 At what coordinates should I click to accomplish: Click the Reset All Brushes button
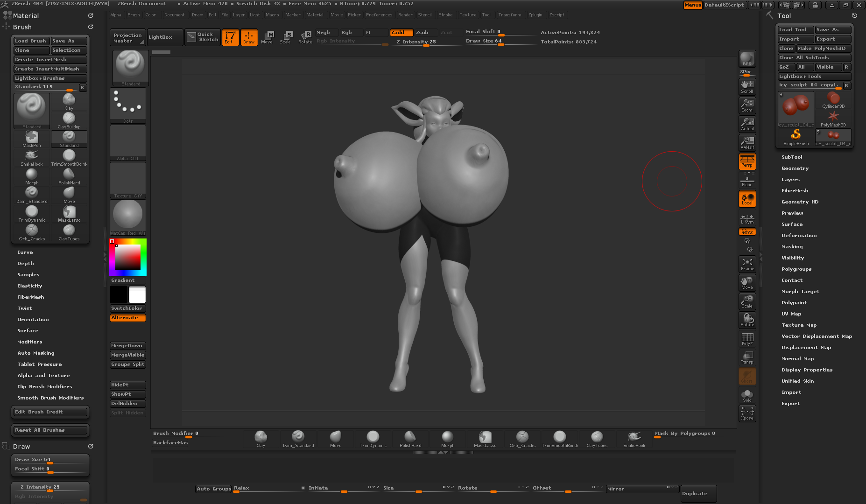(x=49, y=430)
